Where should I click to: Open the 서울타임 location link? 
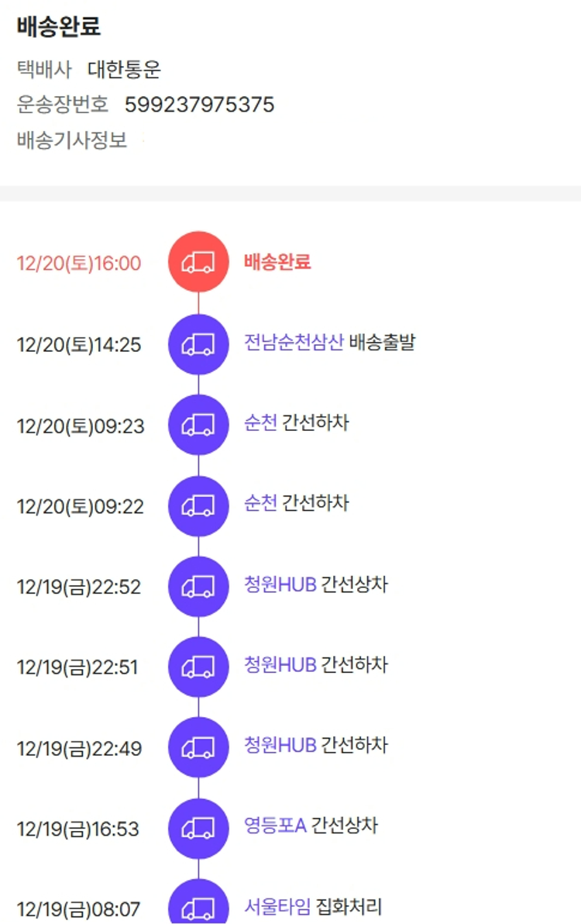(x=277, y=907)
